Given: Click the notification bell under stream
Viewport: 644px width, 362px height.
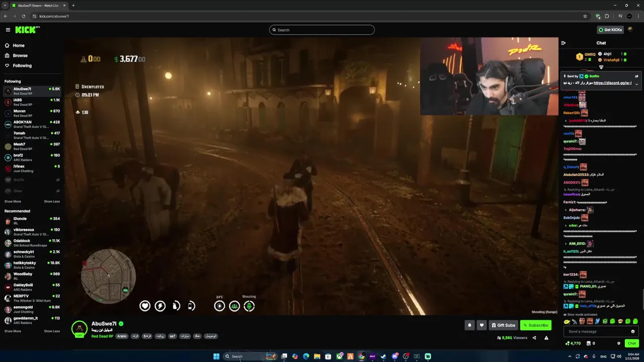Looking at the screenshot, I should [x=469, y=325].
